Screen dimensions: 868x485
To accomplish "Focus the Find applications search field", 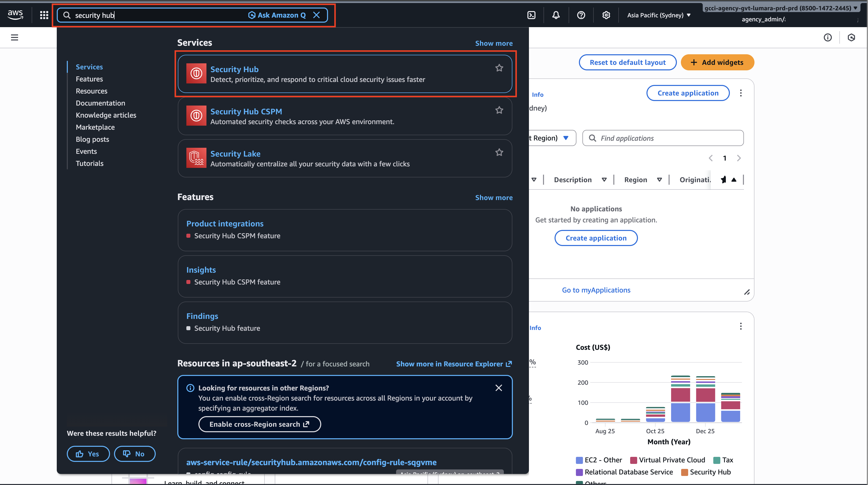I will point(663,138).
